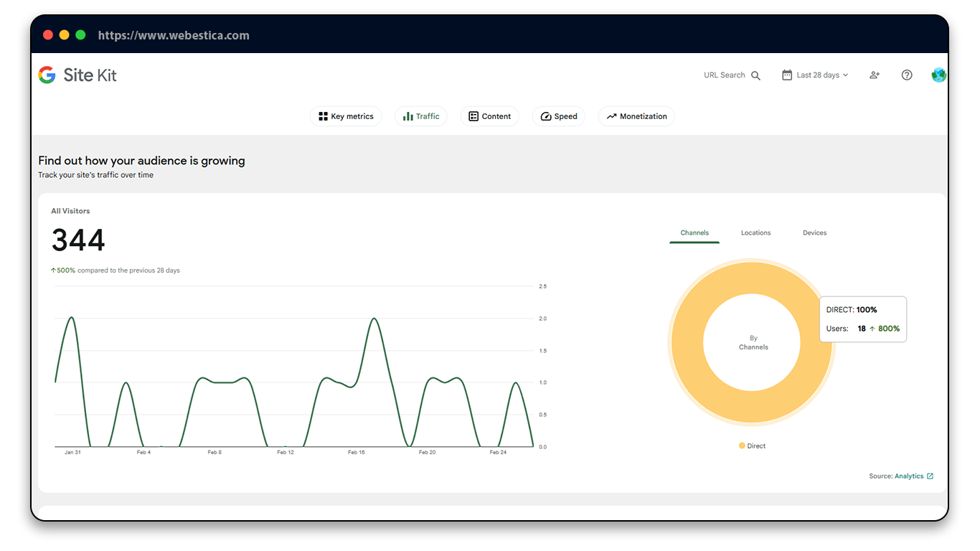Viewport: 980px width, 551px height.
Task: Click the green macOS maximize dot
Action: click(x=80, y=35)
